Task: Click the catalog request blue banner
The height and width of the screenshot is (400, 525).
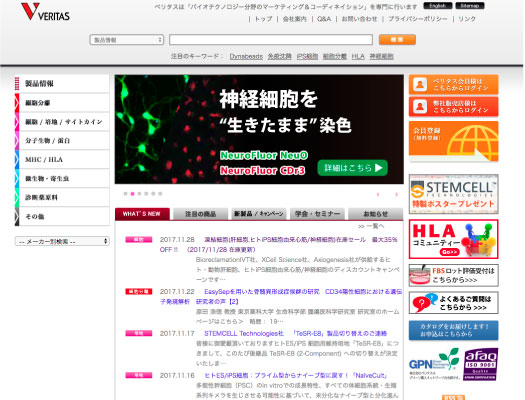Action: point(453,330)
